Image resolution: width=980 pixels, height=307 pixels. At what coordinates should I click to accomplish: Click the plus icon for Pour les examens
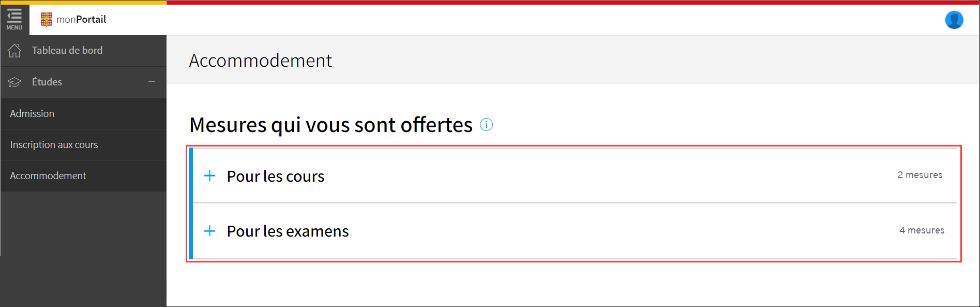[x=209, y=230]
